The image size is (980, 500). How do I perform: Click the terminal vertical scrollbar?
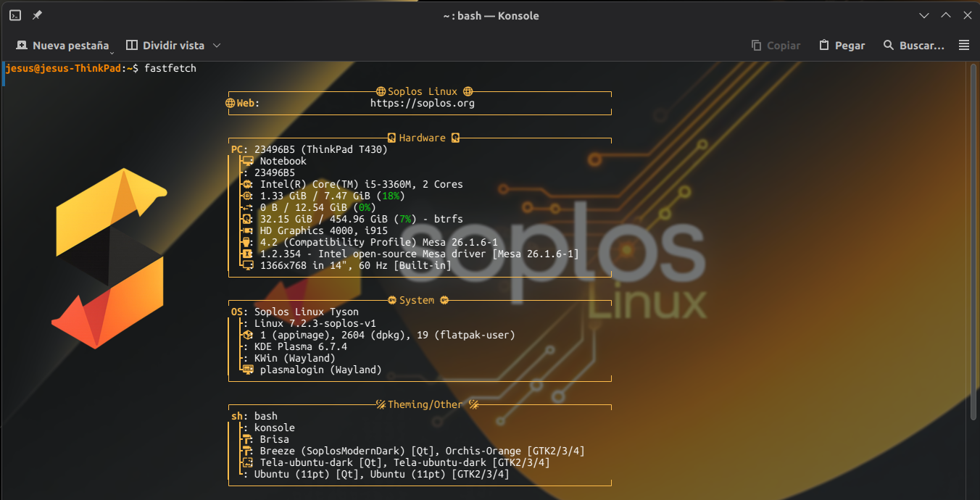click(975, 243)
